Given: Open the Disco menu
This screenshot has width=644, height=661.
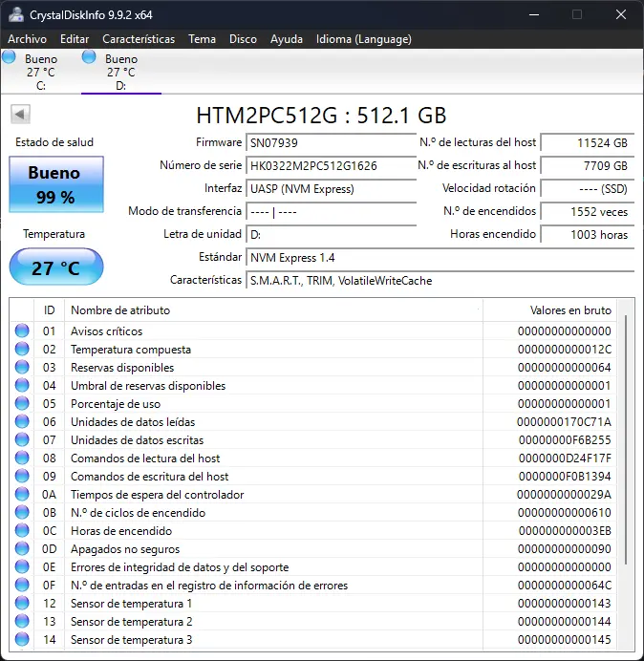Looking at the screenshot, I should pyautogui.click(x=243, y=39).
